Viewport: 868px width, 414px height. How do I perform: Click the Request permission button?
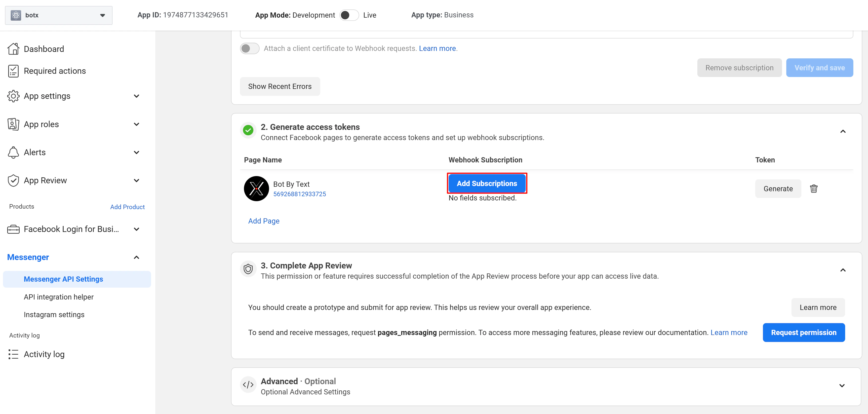coord(804,333)
